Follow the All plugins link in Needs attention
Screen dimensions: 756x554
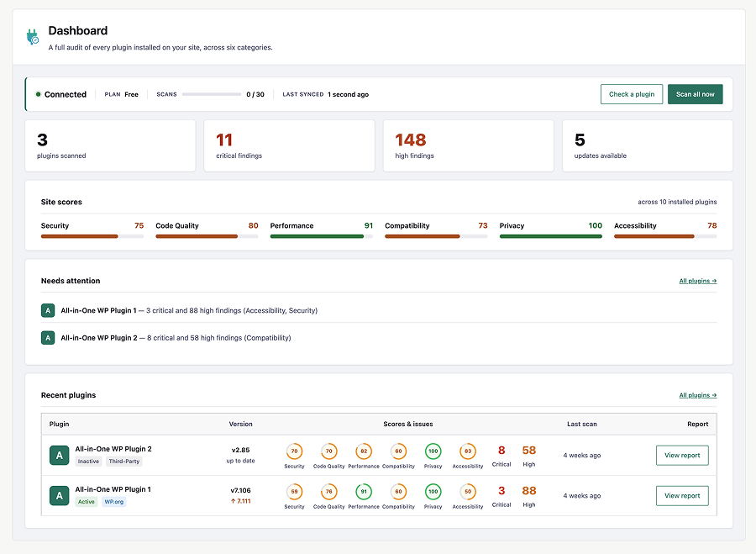tap(698, 281)
